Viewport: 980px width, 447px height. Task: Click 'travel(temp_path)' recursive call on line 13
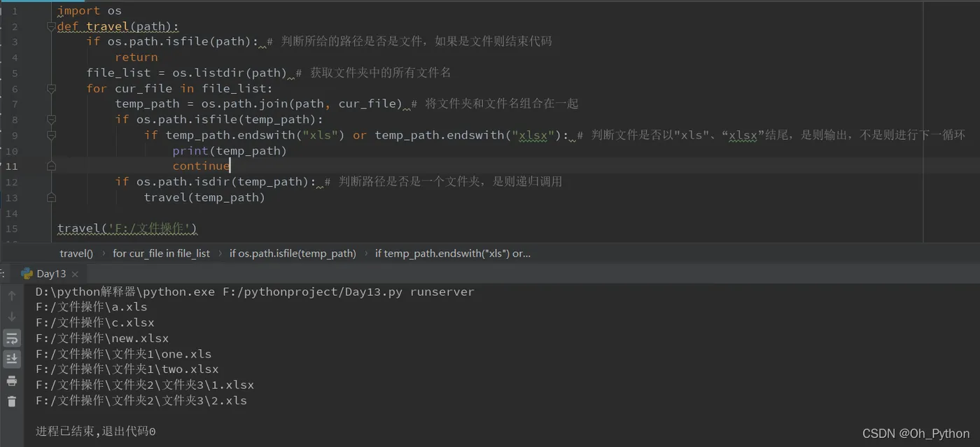[204, 197]
